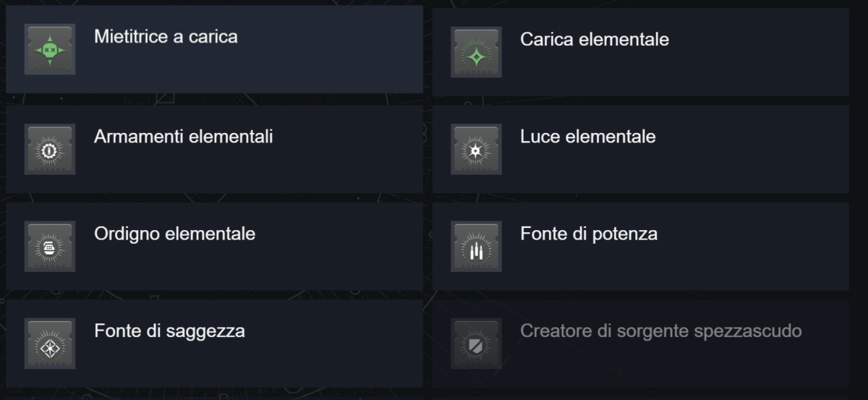Click the Mietitrice a carica mod icon
This screenshot has height=400, width=868.
(50, 50)
